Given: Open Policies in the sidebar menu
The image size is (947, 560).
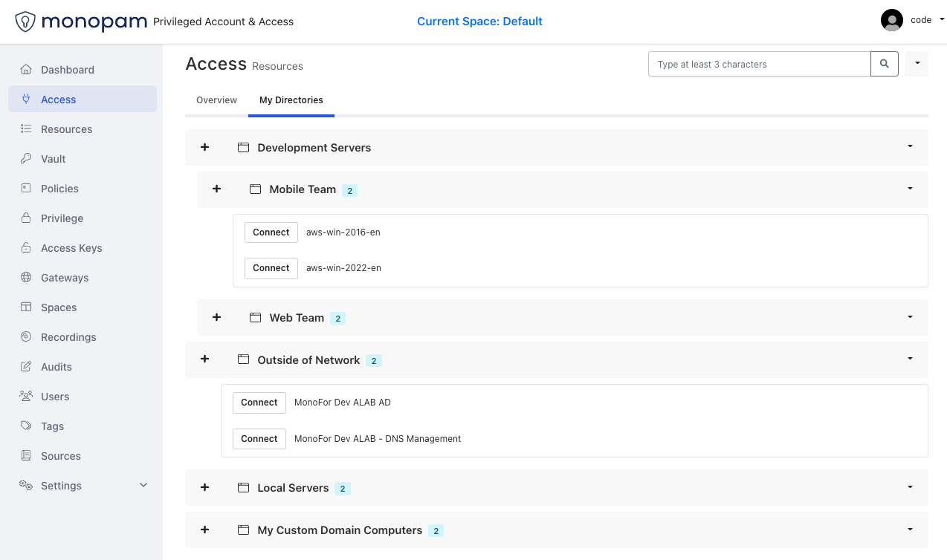Looking at the screenshot, I should (x=59, y=189).
